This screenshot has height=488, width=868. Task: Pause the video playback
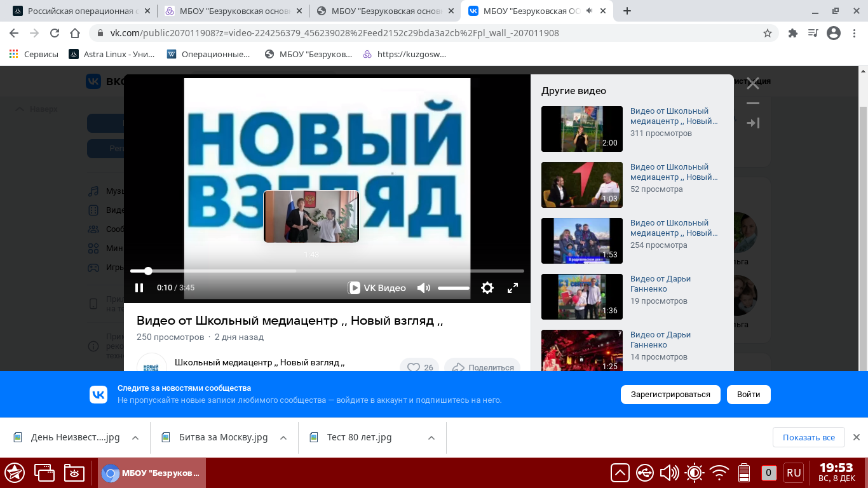tap(139, 288)
